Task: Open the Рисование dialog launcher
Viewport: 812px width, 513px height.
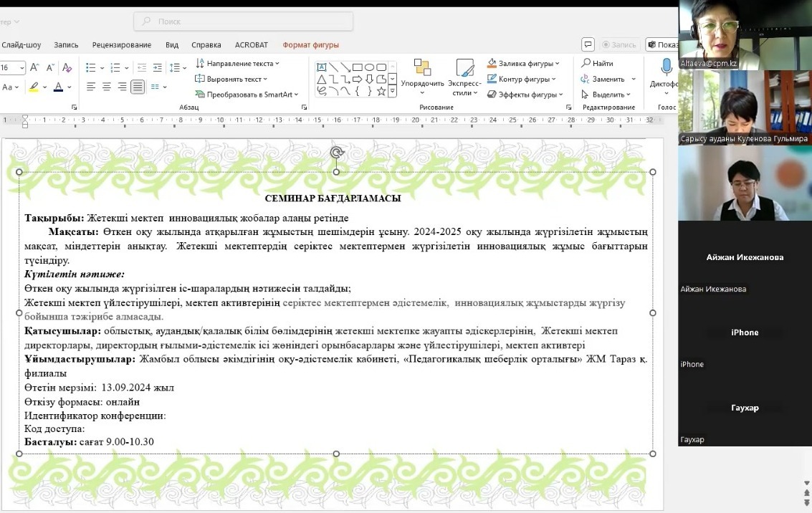Action: [568, 107]
